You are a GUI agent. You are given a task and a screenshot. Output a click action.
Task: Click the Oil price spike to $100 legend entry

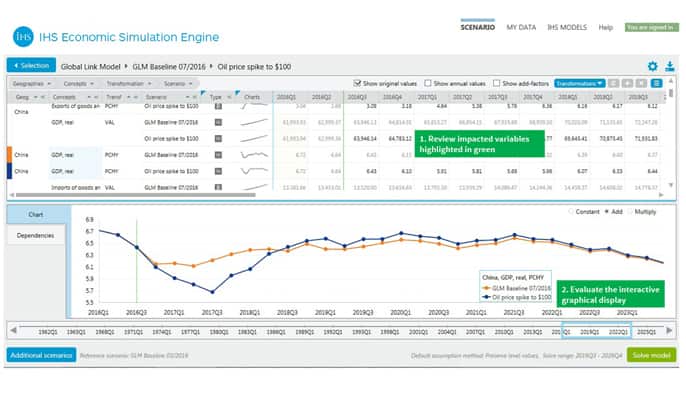coord(516,297)
